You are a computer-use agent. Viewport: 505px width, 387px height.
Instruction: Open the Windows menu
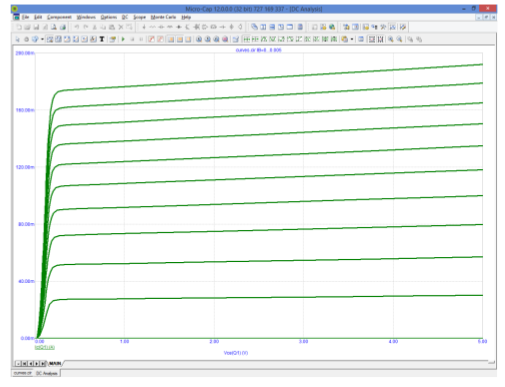click(x=86, y=17)
